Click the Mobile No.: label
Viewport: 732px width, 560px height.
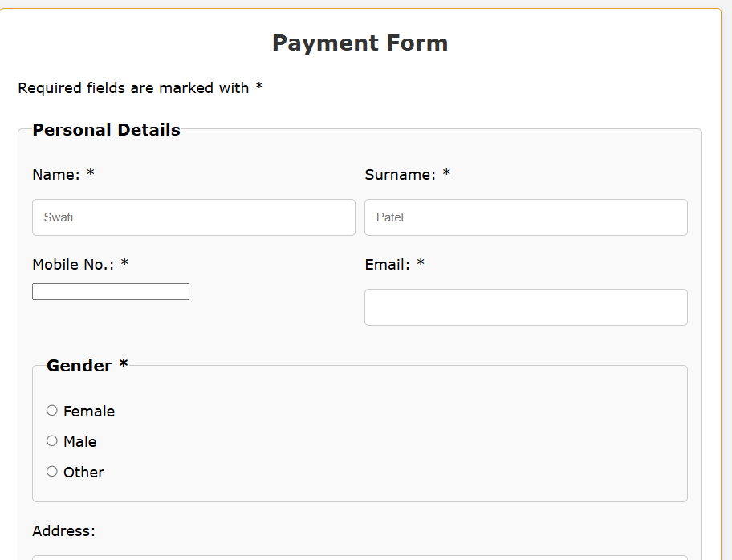(x=73, y=265)
